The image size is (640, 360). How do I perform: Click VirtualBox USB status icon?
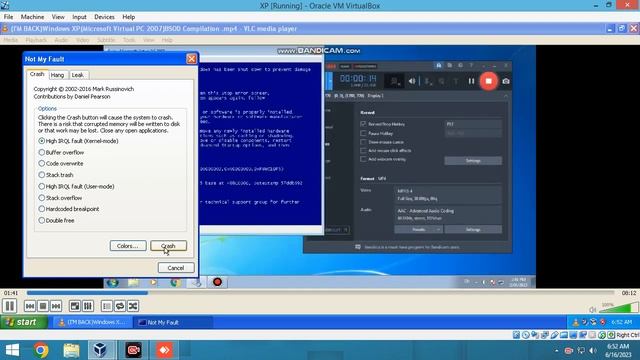(554, 335)
